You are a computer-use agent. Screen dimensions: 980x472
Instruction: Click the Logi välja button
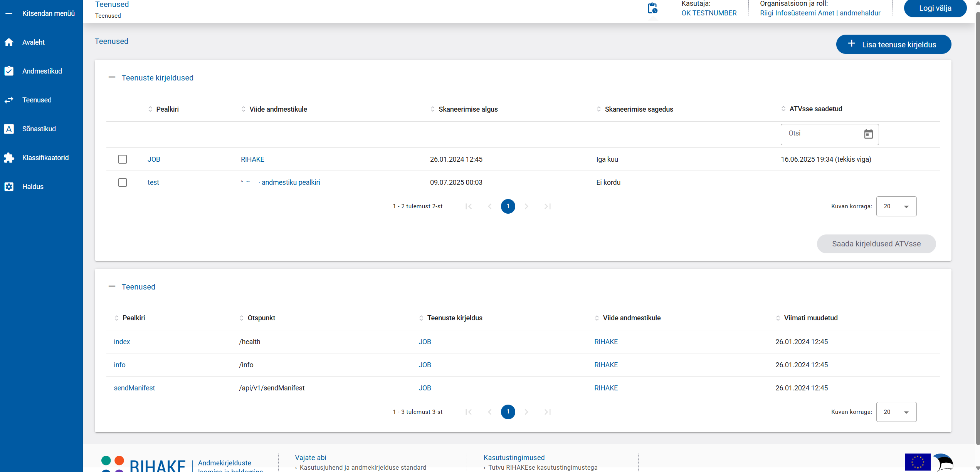935,8
